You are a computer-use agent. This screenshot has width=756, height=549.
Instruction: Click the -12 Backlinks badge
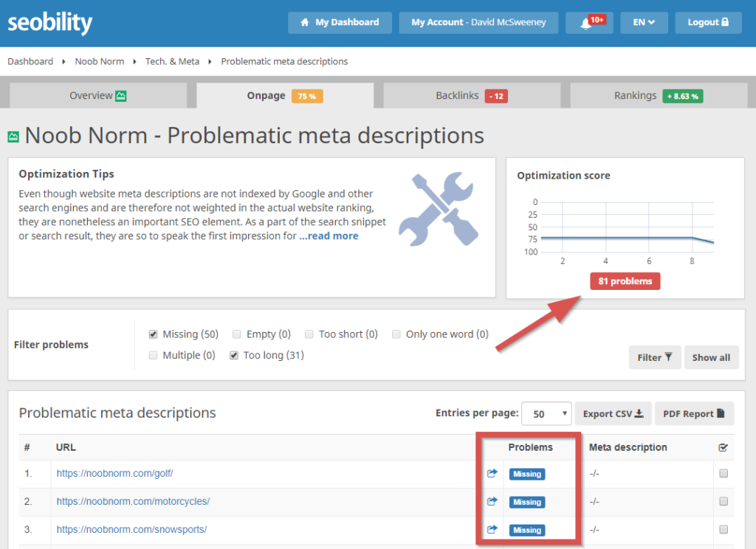496,96
